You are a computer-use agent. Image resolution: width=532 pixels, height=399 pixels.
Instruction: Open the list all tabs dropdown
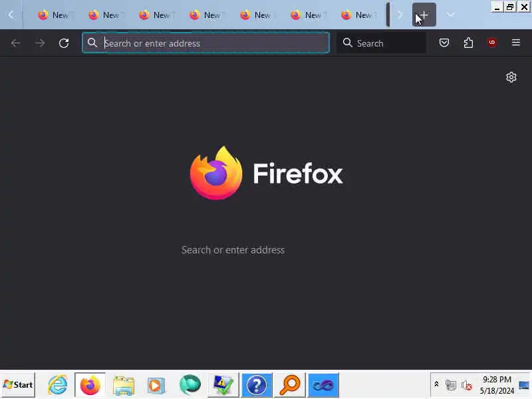(x=451, y=15)
